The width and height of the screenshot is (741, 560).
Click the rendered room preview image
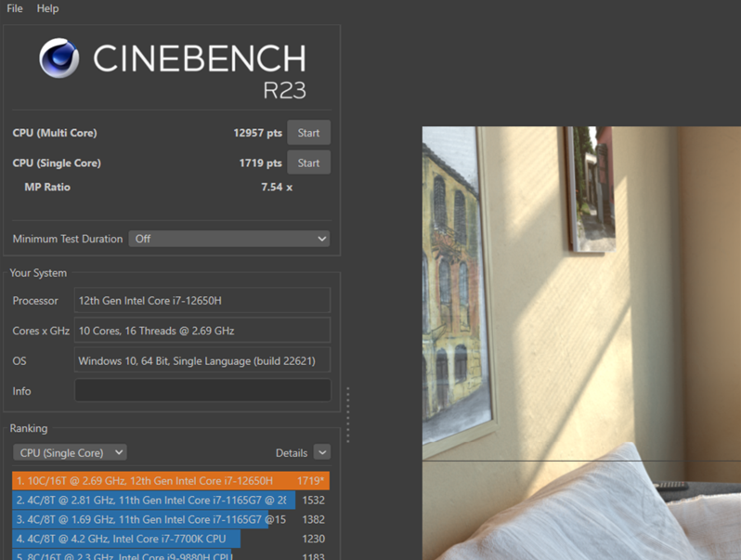coord(581,343)
